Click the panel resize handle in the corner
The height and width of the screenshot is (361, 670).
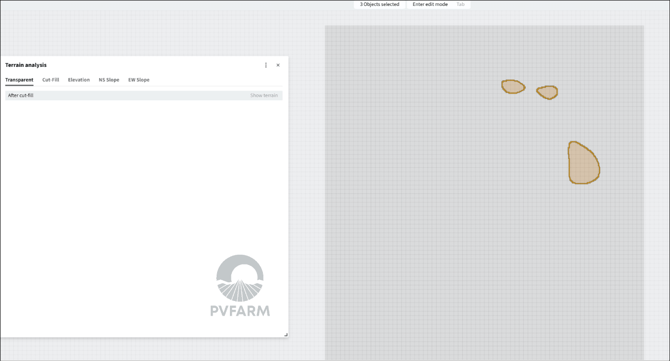coord(286,335)
